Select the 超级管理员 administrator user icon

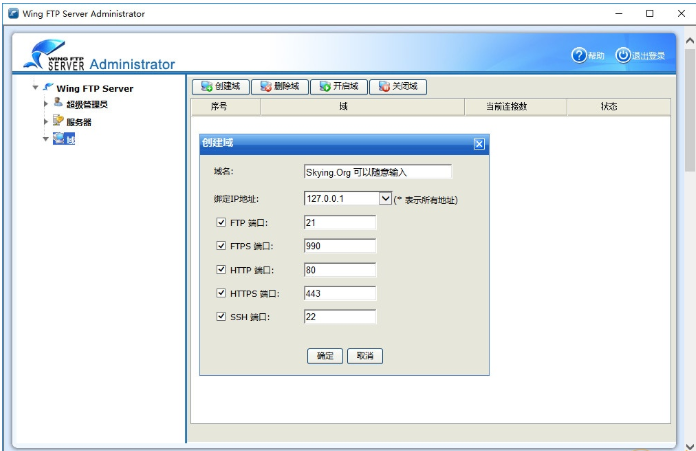(58, 103)
